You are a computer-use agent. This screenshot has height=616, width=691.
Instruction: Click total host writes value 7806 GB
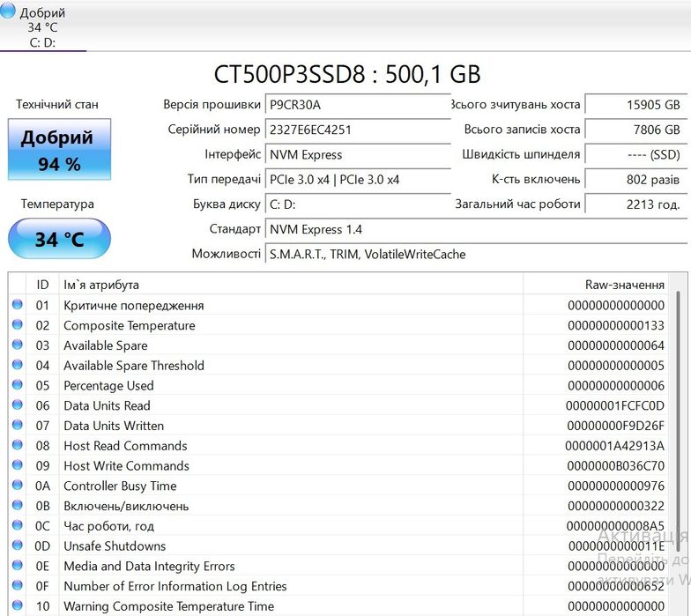point(636,130)
